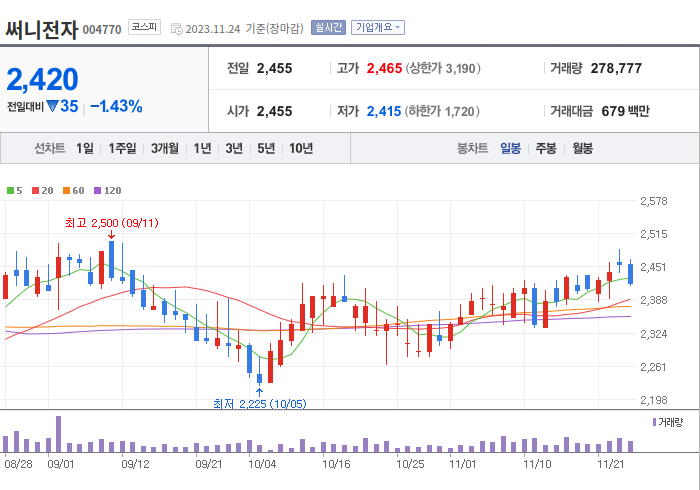Viewport: 700px width, 490px height.
Task: Switch to the 월봉 candle chart
Action: (x=582, y=148)
